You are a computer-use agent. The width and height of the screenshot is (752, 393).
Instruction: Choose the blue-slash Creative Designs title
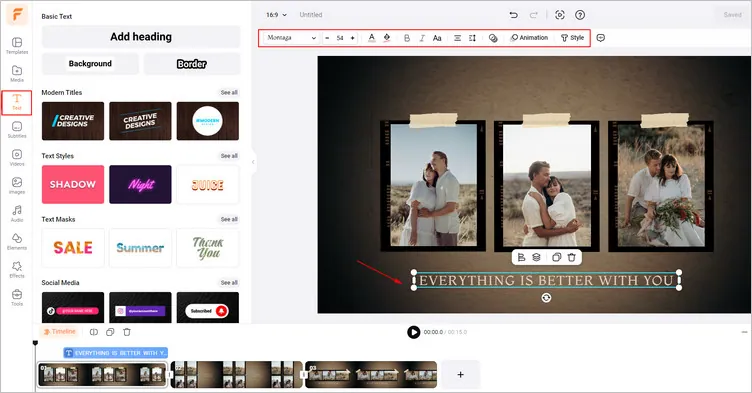pos(73,121)
